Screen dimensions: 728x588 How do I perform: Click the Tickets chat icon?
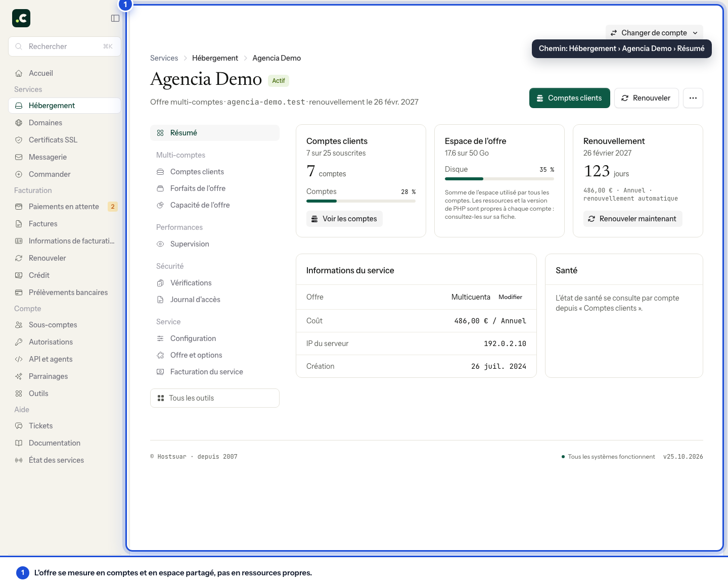(x=19, y=426)
